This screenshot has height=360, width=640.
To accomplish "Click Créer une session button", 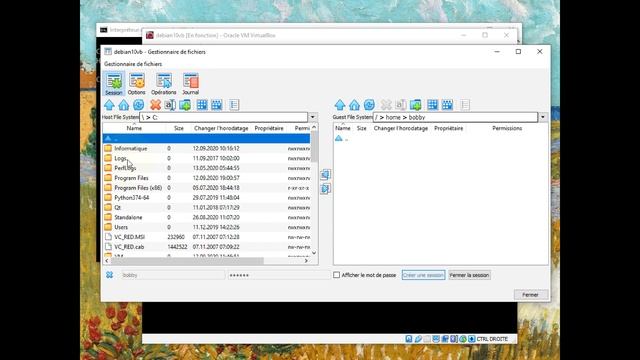I will pyautogui.click(x=423, y=275).
